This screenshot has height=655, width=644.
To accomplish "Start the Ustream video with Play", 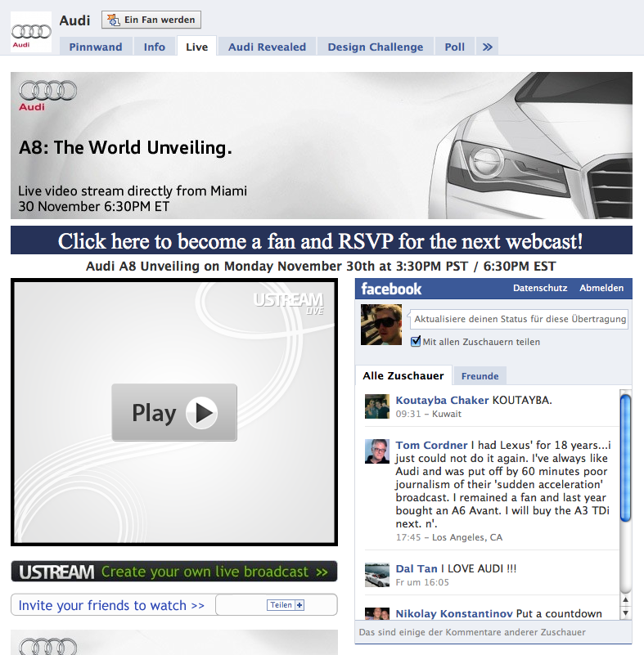I will [174, 412].
